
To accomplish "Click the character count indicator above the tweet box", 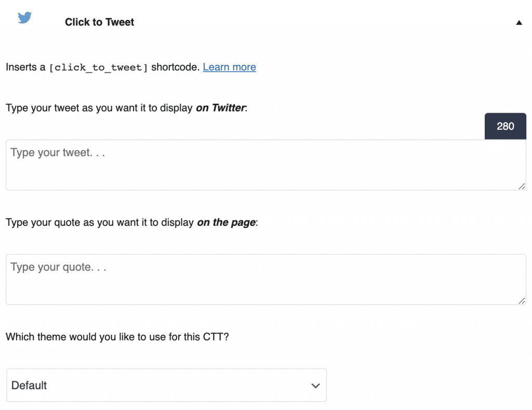I will (504, 126).
